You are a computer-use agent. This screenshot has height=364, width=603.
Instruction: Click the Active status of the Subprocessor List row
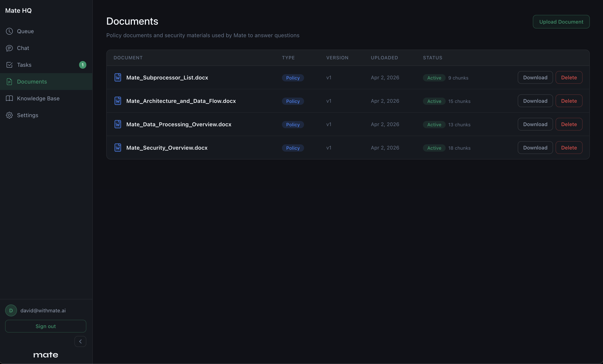[434, 78]
